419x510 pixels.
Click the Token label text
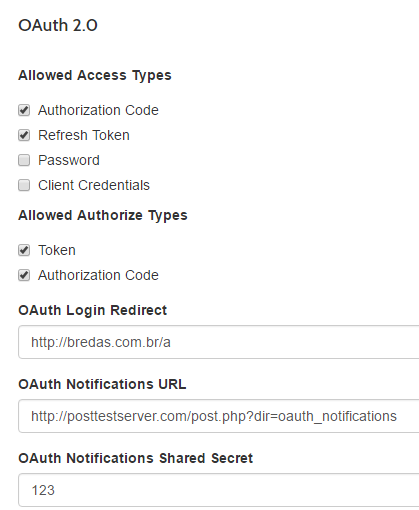57,250
